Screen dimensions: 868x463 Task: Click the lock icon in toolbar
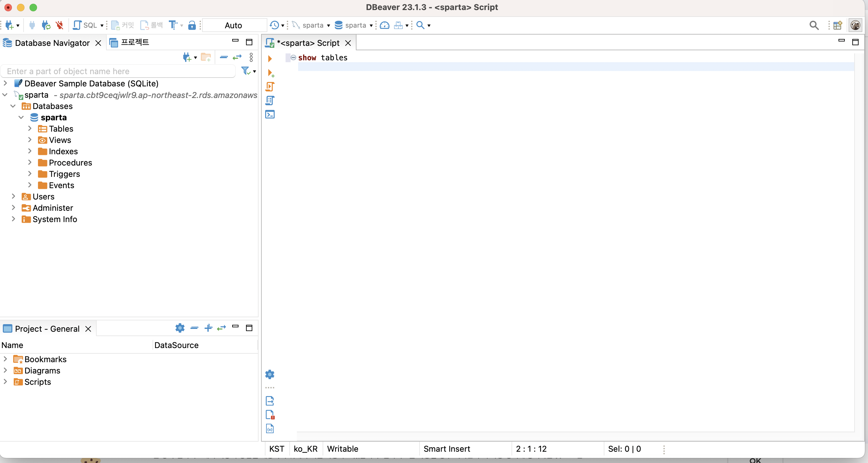(192, 25)
